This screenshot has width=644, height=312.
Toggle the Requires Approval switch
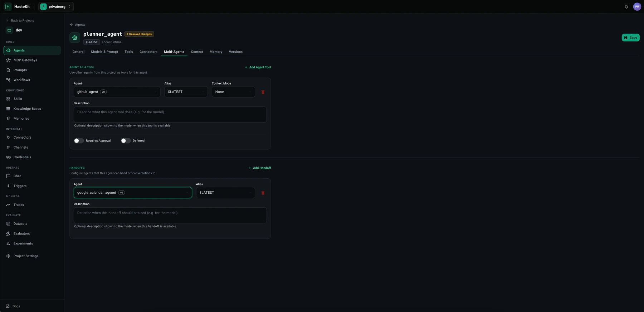79,141
